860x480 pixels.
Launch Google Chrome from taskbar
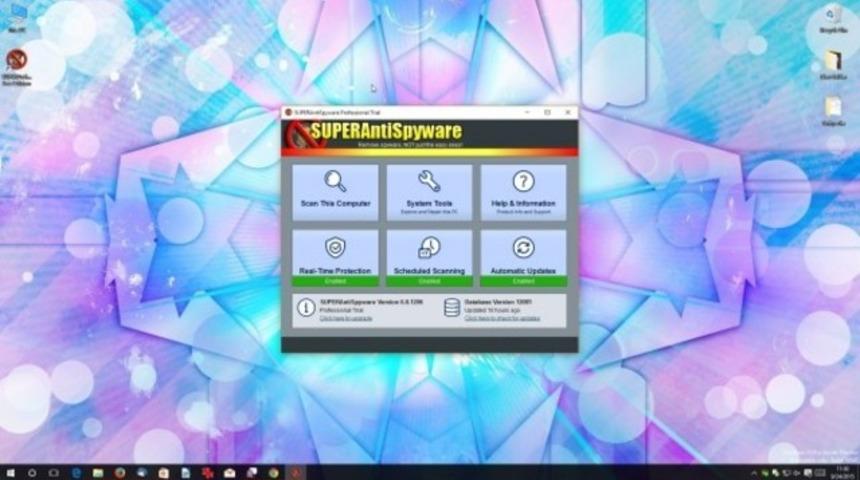(x=273, y=472)
